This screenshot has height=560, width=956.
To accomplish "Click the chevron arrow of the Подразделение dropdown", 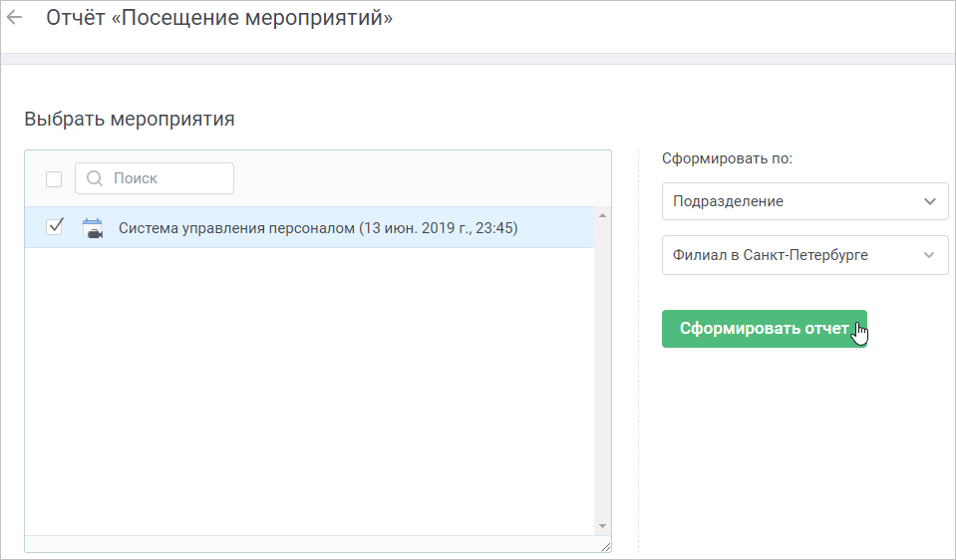I will (930, 201).
